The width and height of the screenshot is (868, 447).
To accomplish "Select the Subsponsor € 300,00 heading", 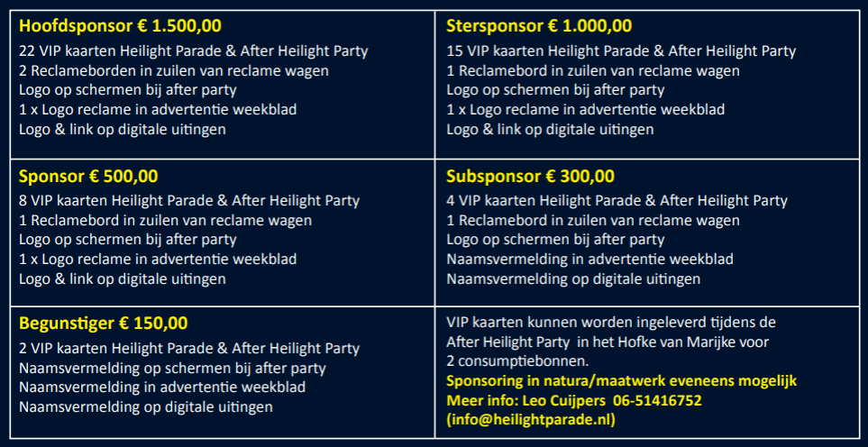I will [x=530, y=176].
